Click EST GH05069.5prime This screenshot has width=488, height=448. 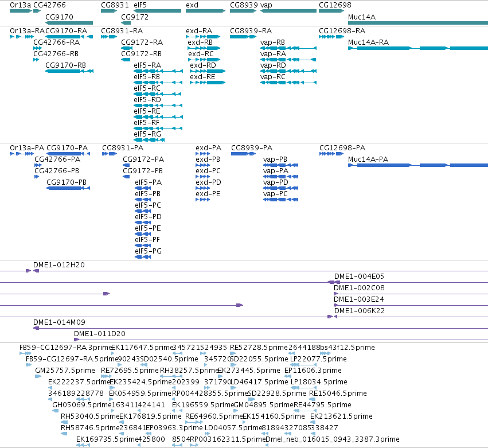tap(56, 411)
